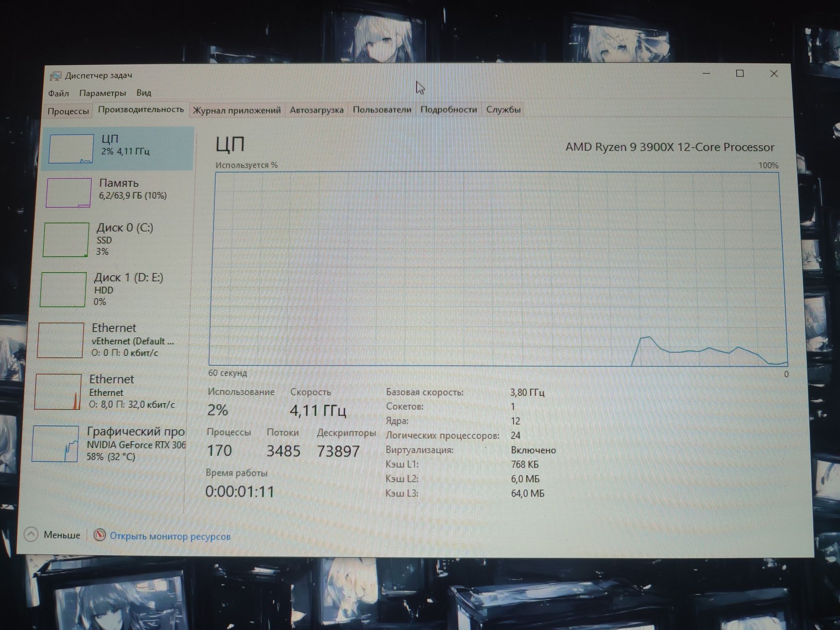Image resolution: width=840 pixels, height=630 pixels.
Task: Select the Диск 1 (D: E:) graph thumbnail
Action: 63,289
